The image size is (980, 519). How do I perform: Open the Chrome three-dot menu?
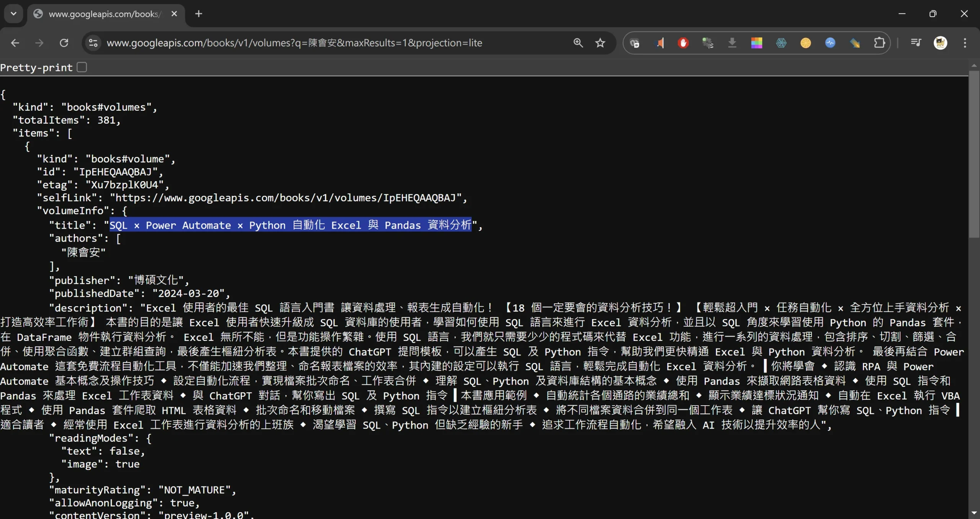click(x=965, y=43)
